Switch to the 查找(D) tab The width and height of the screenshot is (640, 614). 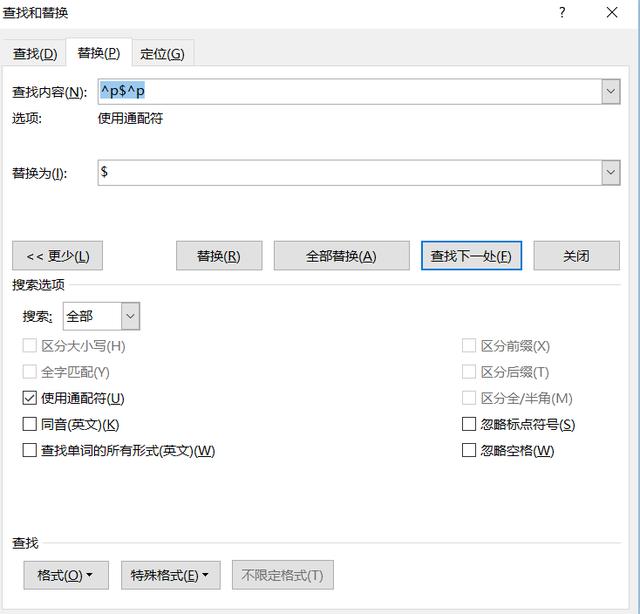[35, 53]
